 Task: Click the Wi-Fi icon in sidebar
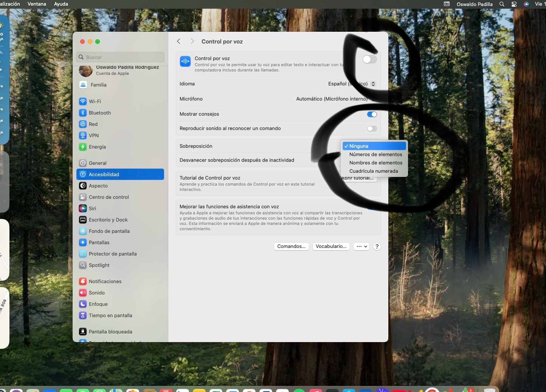[x=83, y=101]
